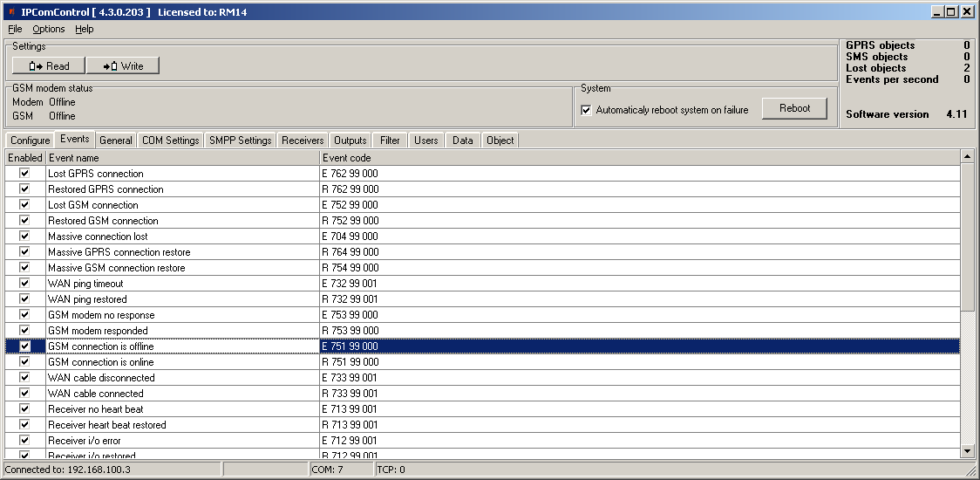The width and height of the screenshot is (980, 480).
Task: Open the Options menu
Action: pyautogui.click(x=49, y=29)
